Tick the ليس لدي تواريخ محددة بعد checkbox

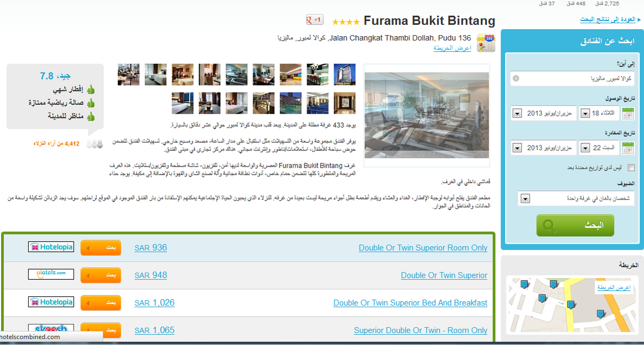pos(631,168)
